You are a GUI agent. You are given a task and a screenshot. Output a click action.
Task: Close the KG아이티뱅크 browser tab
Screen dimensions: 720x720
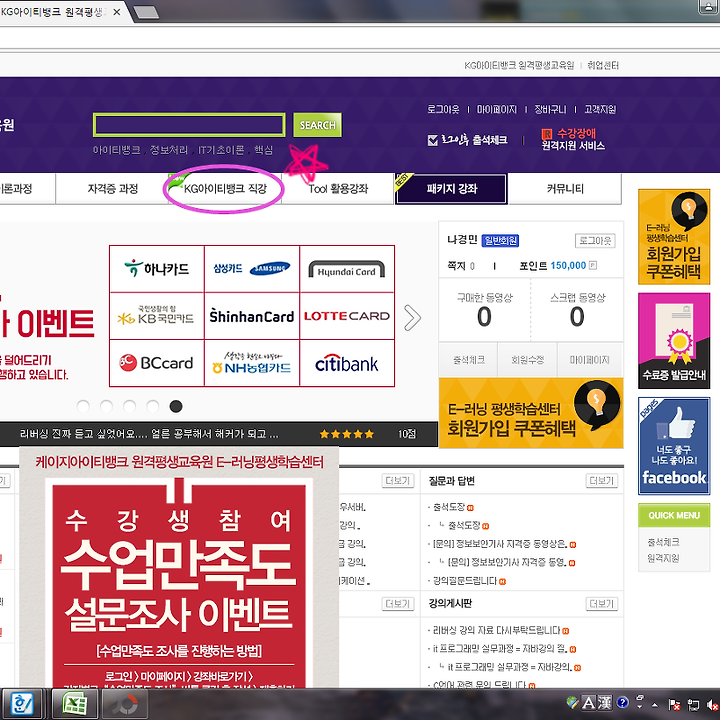click(117, 12)
